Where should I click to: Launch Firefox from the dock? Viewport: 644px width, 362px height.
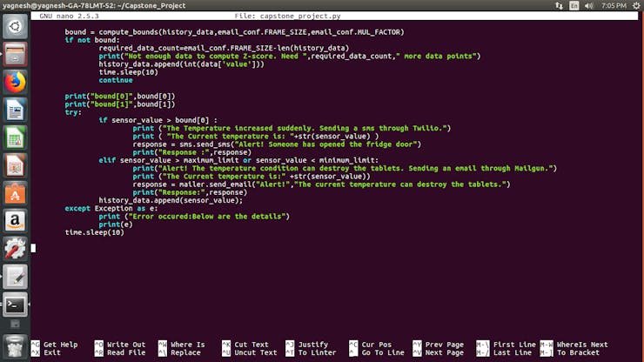coord(15,82)
